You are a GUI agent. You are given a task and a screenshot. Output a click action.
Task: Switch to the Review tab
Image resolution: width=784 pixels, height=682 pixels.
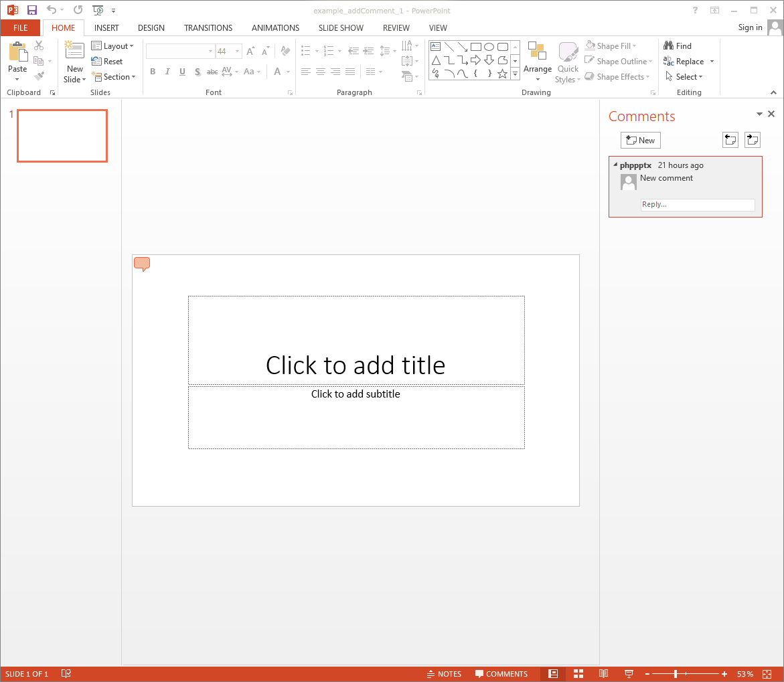pyautogui.click(x=396, y=28)
